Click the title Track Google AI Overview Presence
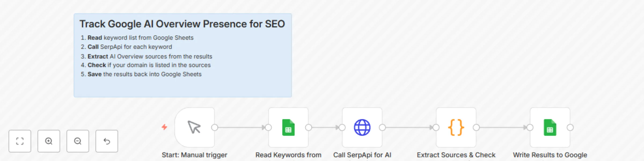 point(182,24)
